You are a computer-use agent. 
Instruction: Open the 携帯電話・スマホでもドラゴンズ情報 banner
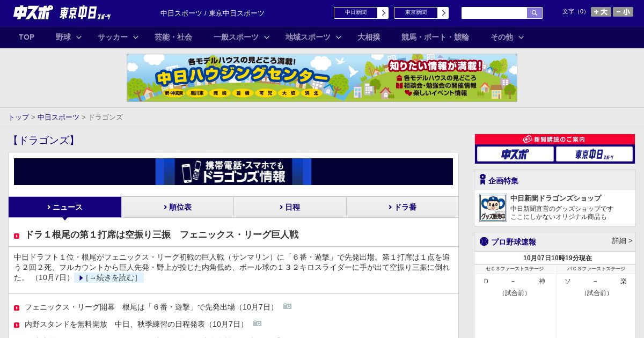(233, 172)
